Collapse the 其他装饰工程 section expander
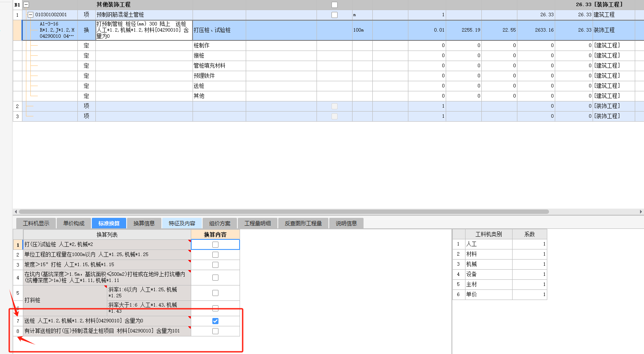This screenshot has width=644, height=354. (x=26, y=4)
